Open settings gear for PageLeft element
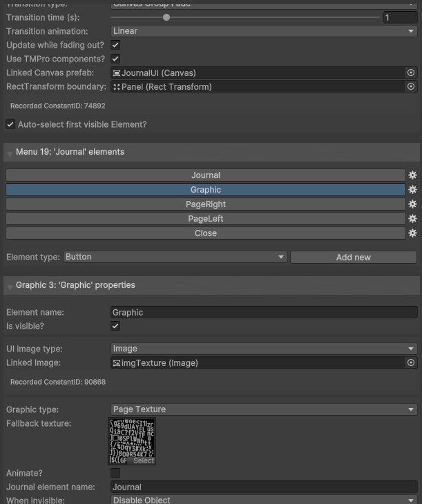Screen dimensions: 422x504 coord(412,219)
